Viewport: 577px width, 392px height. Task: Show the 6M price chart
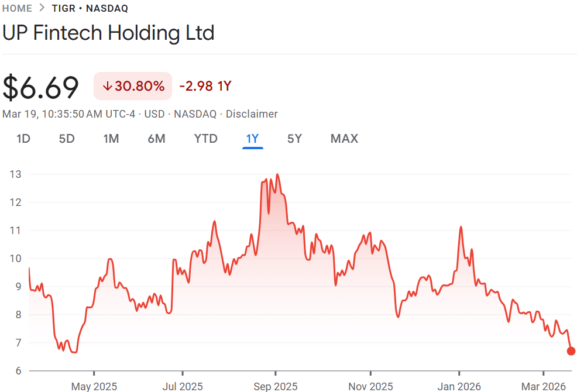156,139
